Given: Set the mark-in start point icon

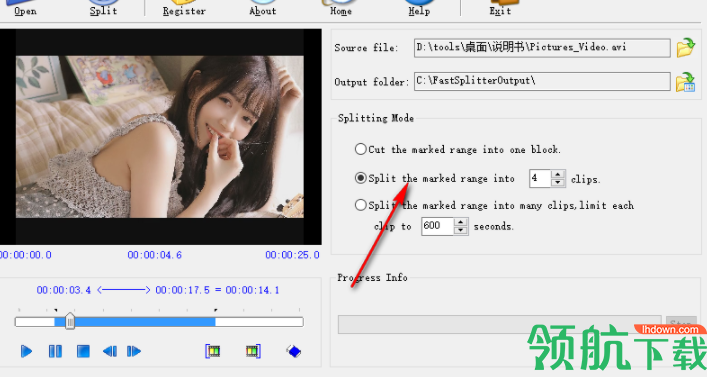Looking at the screenshot, I should 213,351.
